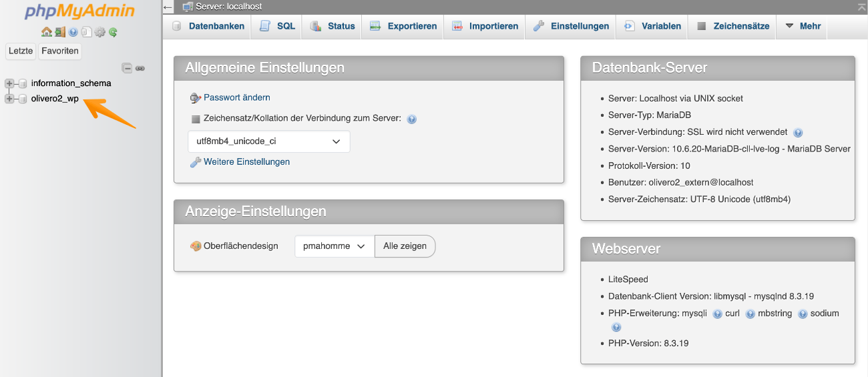Image resolution: width=868 pixels, height=377 pixels.
Task: Open help icon beside SSL wird nicht verwendet
Action: (798, 133)
